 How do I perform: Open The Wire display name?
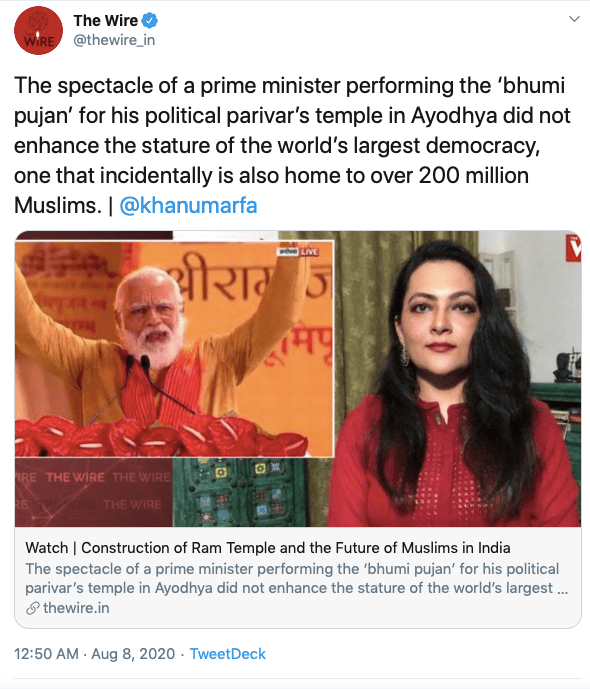tap(105, 20)
